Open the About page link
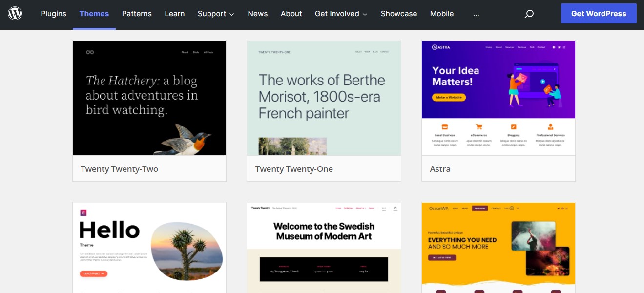 pos(291,14)
